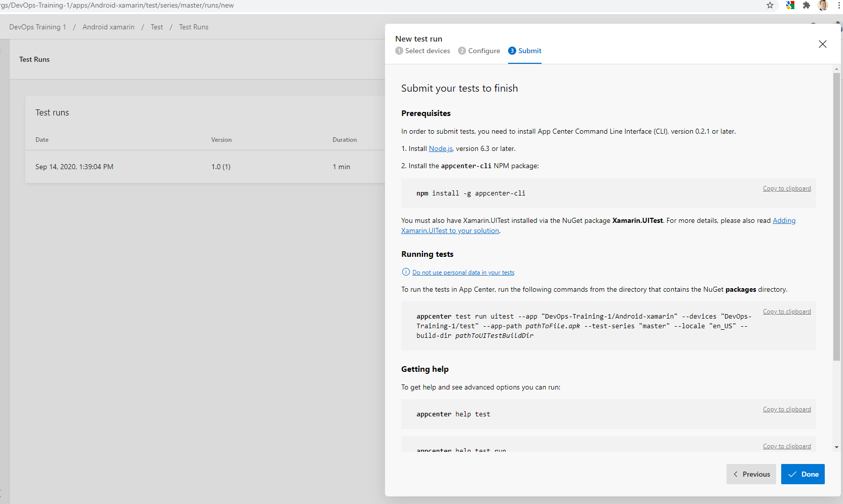This screenshot has height=504, width=843.
Task: Click the appcenter help test code text
Action: point(453,414)
